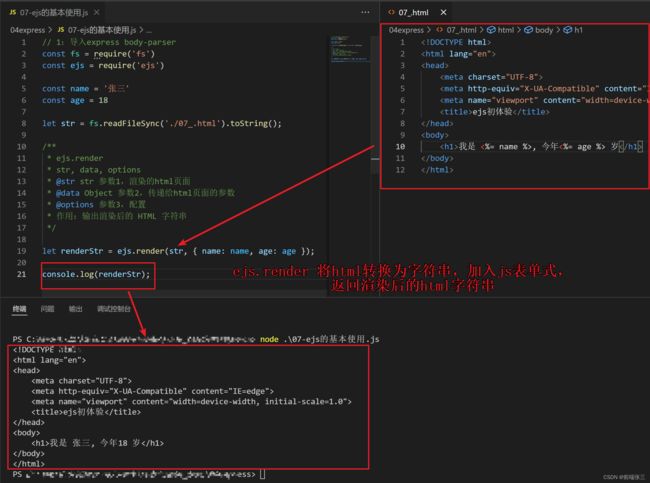Click '<meta charset="UTF-8">' in HTML editor
The height and width of the screenshot is (483, 650).
click(491, 77)
